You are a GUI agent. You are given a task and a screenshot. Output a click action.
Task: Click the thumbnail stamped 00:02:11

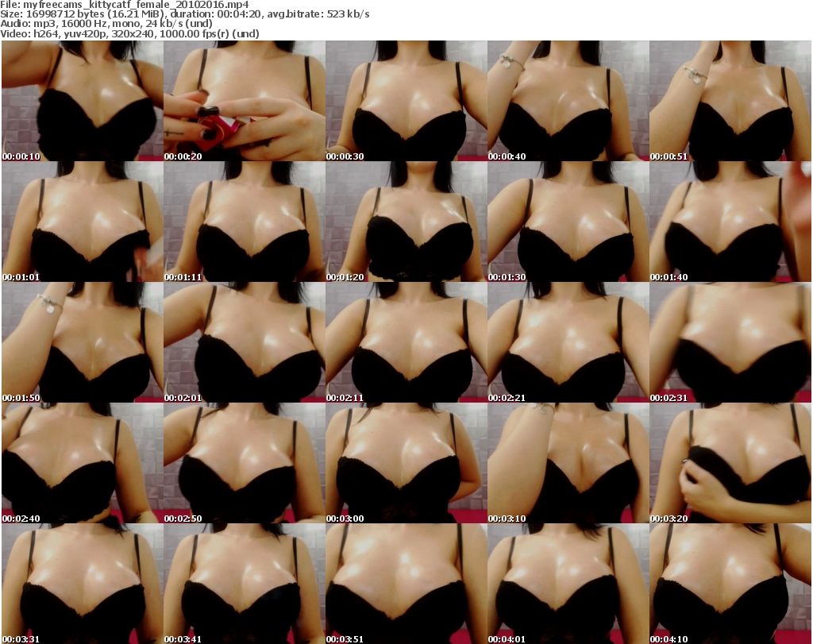pyautogui.click(x=406, y=342)
